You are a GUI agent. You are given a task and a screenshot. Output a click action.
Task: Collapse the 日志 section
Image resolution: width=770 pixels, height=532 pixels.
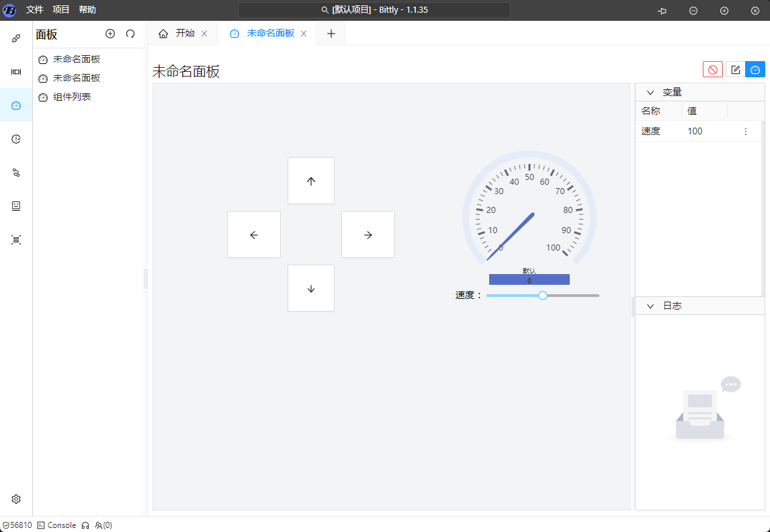[x=650, y=306]
